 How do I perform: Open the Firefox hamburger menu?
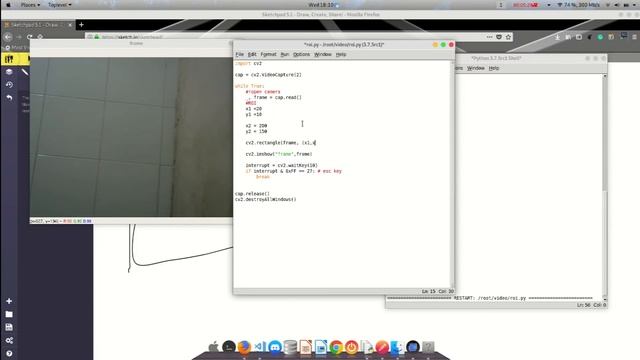click(634, 37)
